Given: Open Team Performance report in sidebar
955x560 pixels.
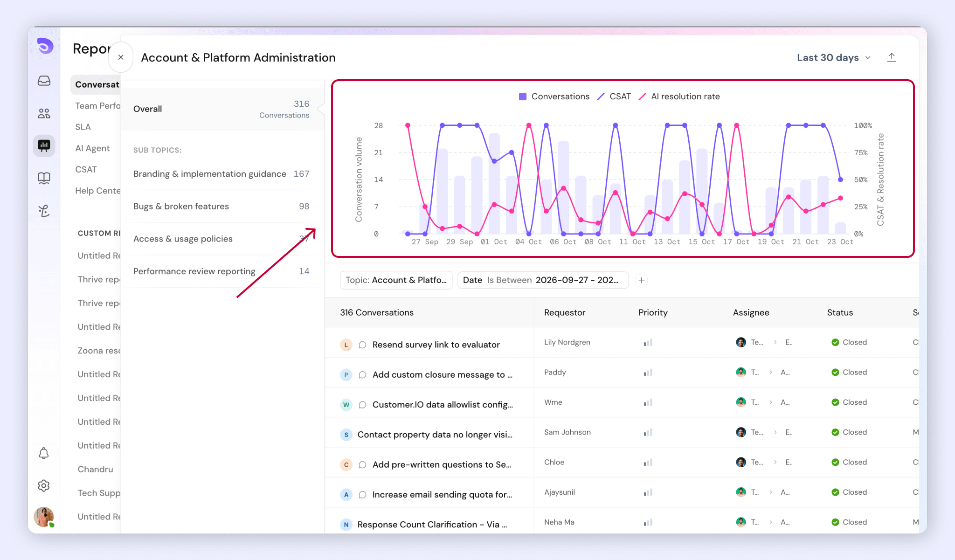Looking at the screenshot, I should point(98,106).
